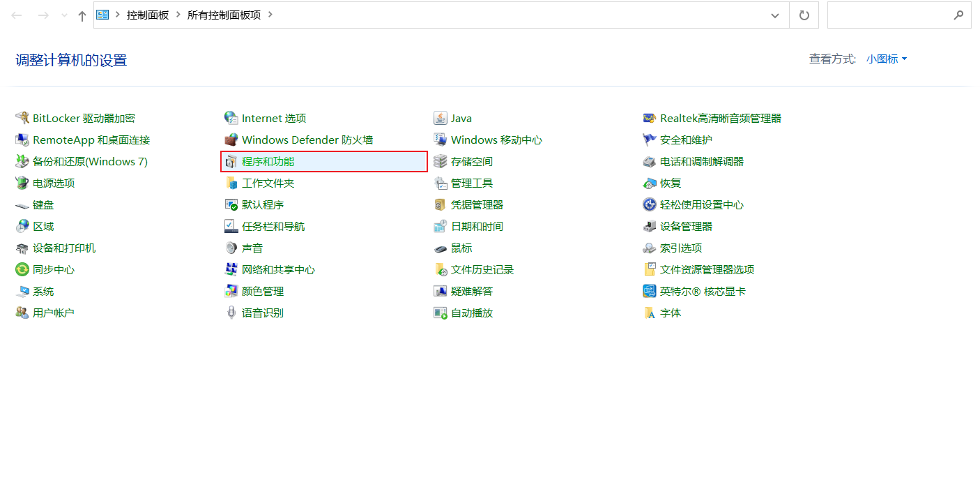Click the 自动播放 icon
The height and width of the screenshot is (503, 980).
tap(441, 313)
